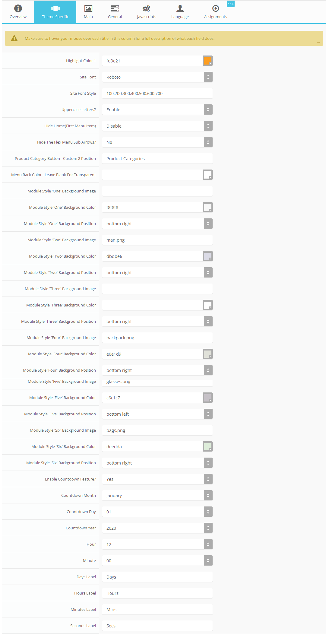Click the Product Category Button label

pos(55,158)
